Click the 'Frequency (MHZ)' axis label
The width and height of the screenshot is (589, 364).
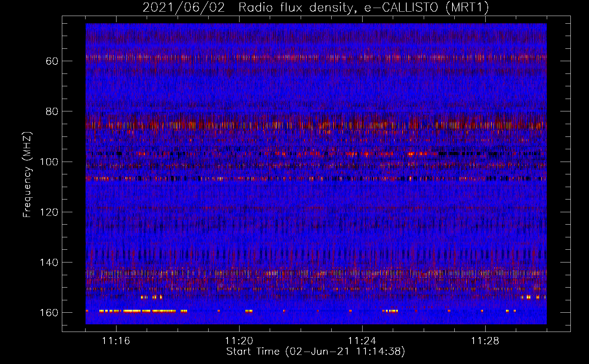coord(27,174)
